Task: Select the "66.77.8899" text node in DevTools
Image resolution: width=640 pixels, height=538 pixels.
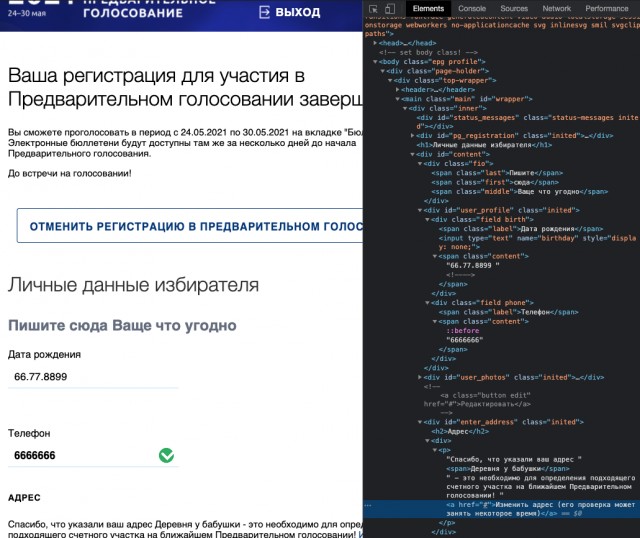Action: pyautogui.click(x=473, y=266)
